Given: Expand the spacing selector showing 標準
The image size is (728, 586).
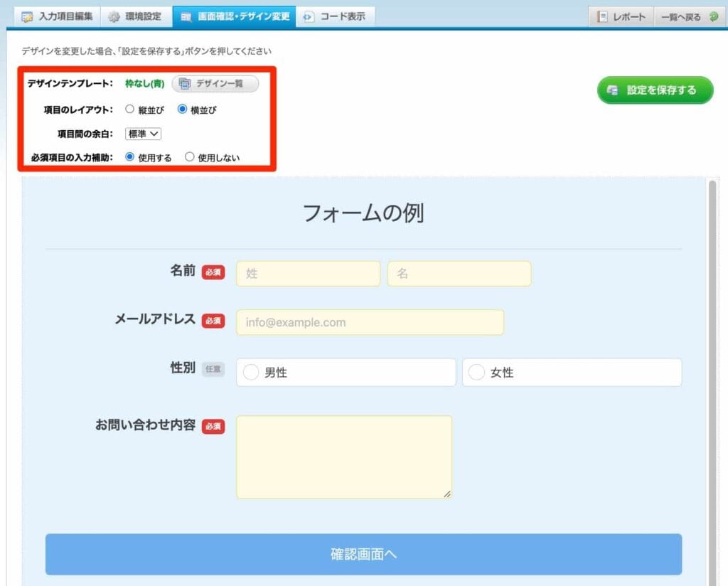Looking at the screenshot, I should pyautogui.click(x=143, y=134).
